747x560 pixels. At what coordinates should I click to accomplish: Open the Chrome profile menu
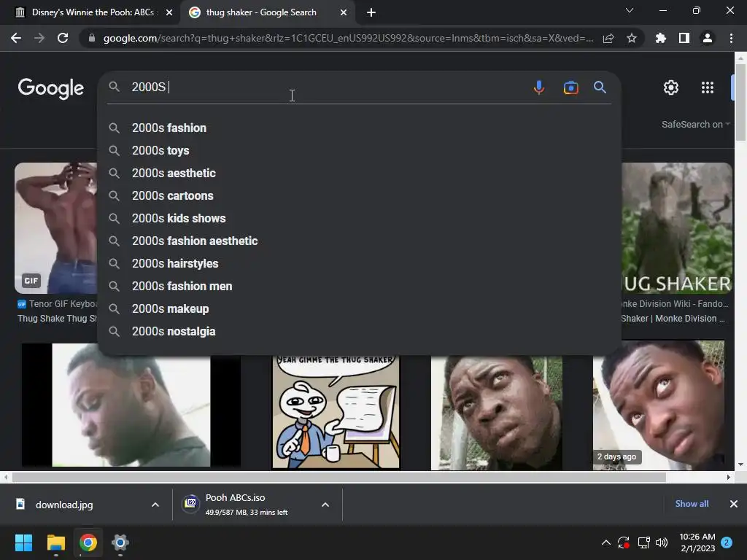[x=708, y=38]
